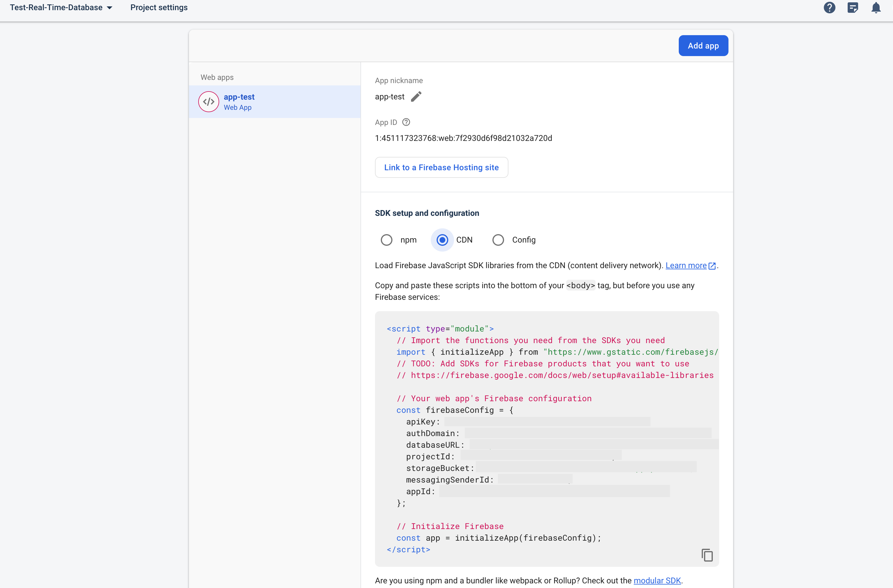Click the app-test web app code icon
This screenshot has height=588, width=893.
coord(209,102)
